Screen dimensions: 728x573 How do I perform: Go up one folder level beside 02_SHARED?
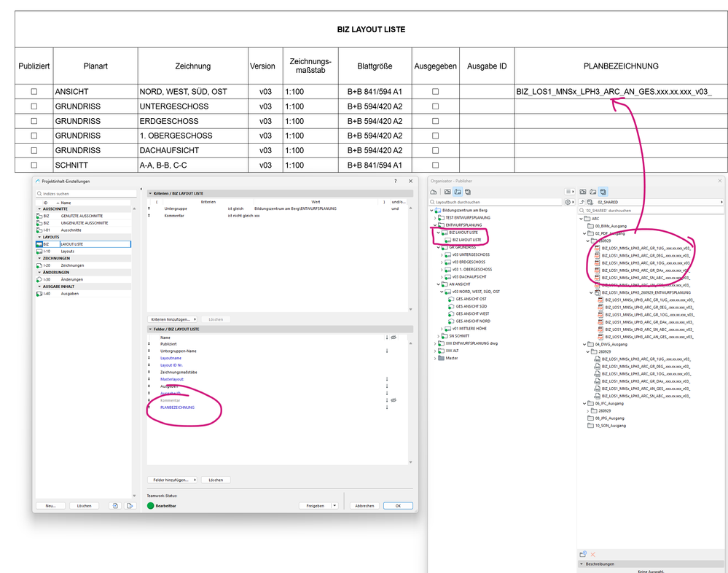pos(582,202)
